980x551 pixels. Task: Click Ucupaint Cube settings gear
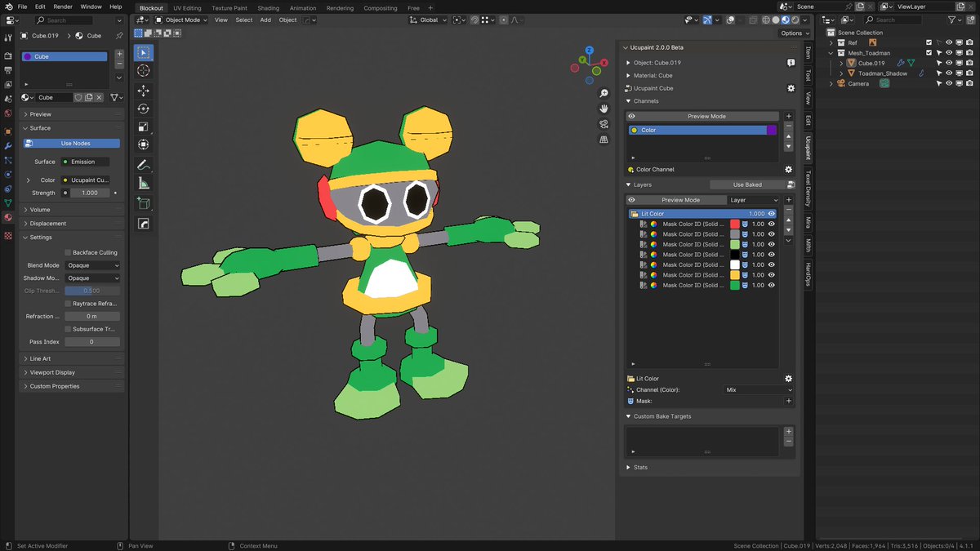click(791, 88)
